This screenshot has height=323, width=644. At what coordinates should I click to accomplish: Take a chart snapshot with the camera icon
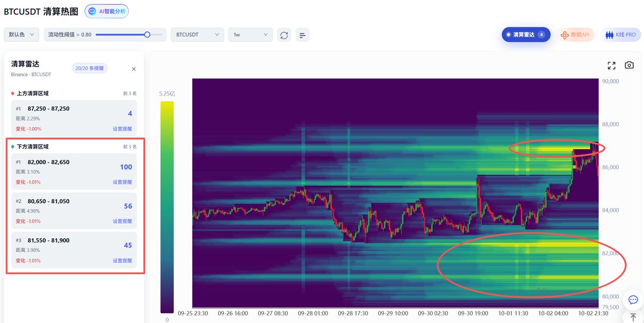(x=629, y=65)
